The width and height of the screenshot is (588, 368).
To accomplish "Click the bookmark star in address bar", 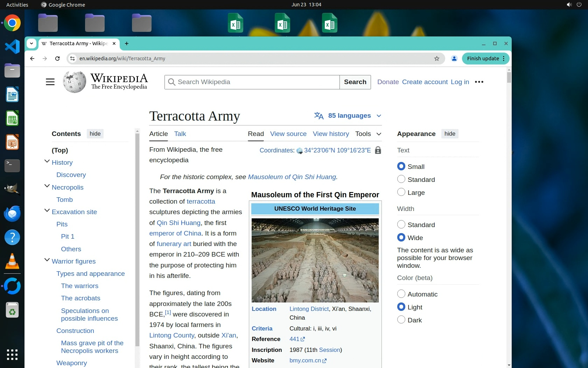I will pyautogui.click(x=436, y=59).
